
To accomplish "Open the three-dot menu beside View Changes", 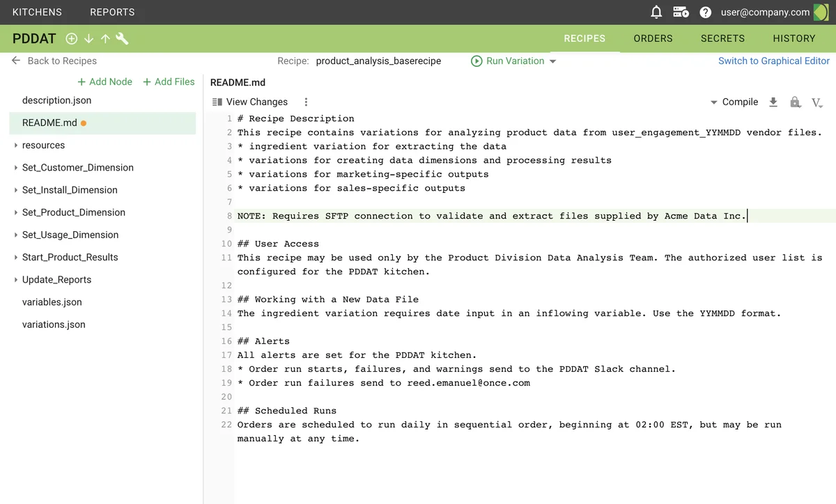I will [x=306, y=102].
